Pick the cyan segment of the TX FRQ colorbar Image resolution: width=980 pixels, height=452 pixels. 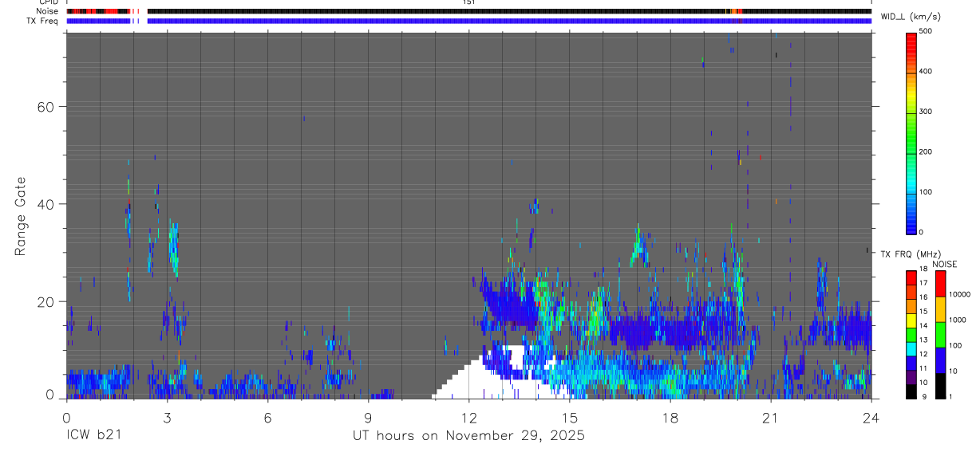911,348
